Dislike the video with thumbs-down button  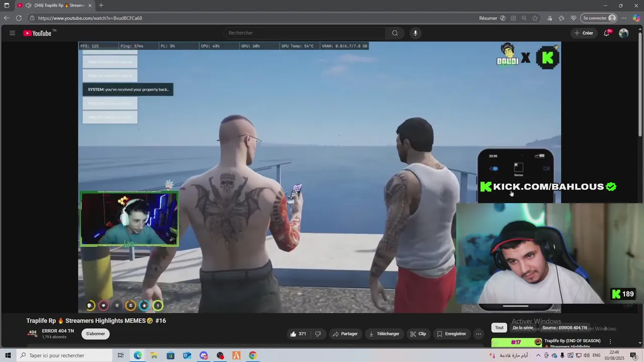pos(318,334)
